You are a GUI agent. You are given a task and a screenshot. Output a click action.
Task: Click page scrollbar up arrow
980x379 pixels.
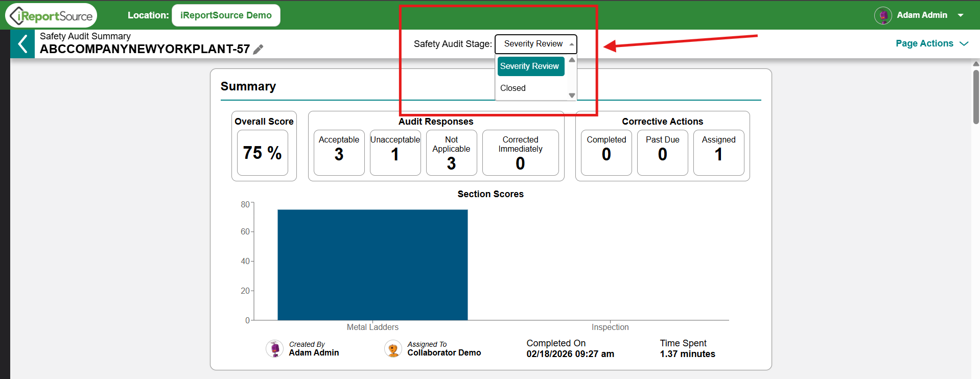976,64
